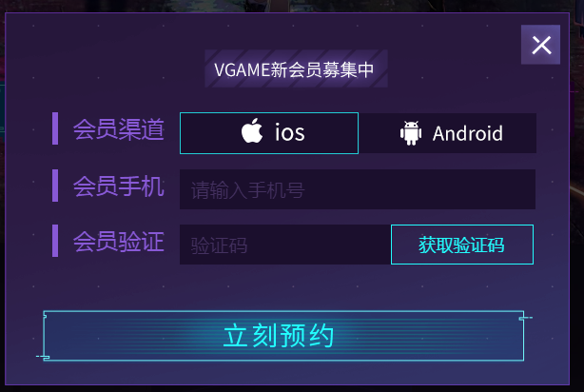Focus the phone number input field
This screenshot has height=392, width=584.
click(358, 189)
